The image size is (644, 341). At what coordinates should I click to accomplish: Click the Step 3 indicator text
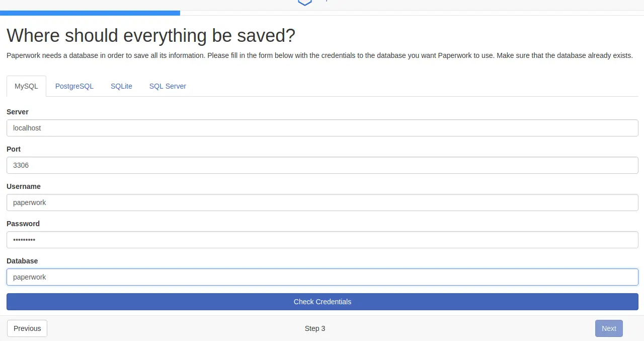[x=315, y=328]
